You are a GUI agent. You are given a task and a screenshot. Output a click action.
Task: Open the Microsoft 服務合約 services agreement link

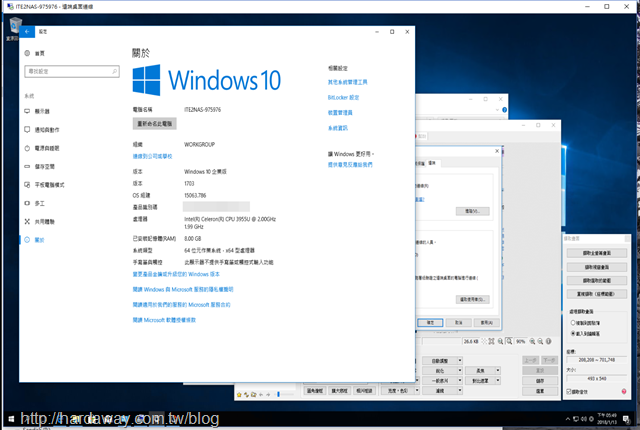[x=182, y=305]
